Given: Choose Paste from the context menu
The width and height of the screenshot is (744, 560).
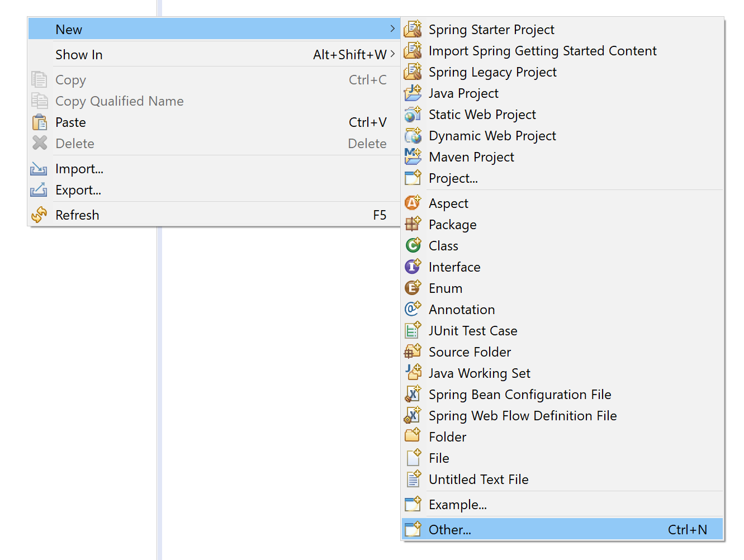Looking at the screenshot, I should click(x=214, y=122).
